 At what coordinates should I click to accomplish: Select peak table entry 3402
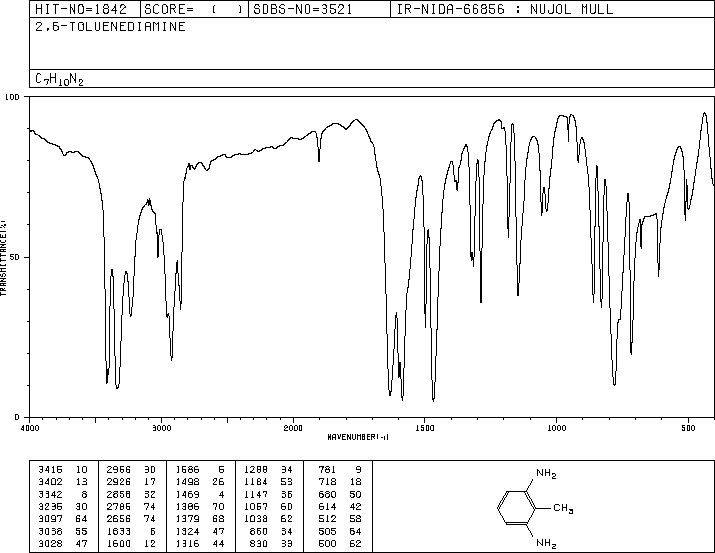[x=62, y=482]
